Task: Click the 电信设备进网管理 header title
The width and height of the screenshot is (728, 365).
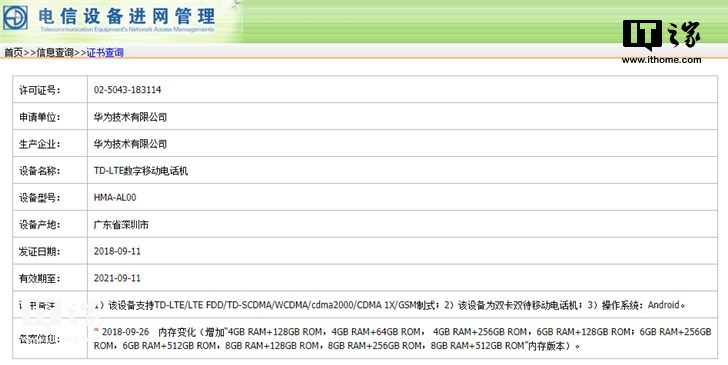Action: tap(127, 16)
